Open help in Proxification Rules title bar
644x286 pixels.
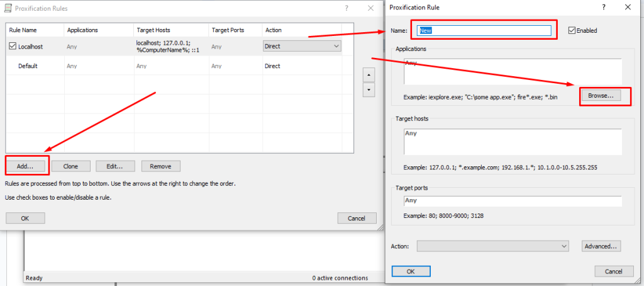[x=347, y=8]
